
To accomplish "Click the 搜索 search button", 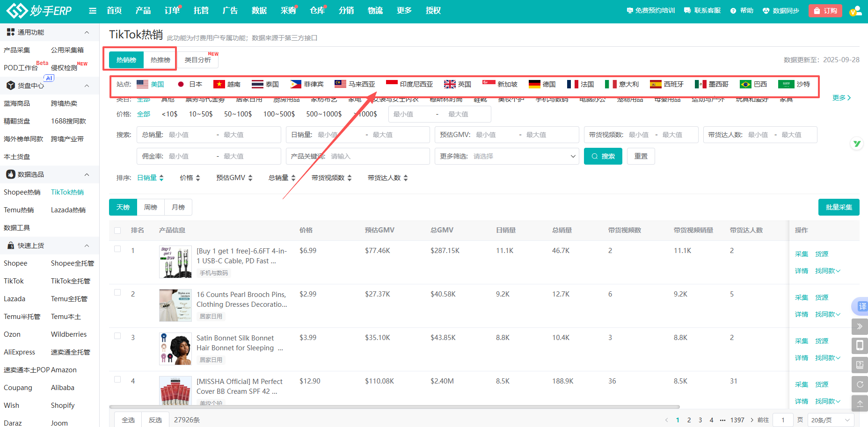I will 603,156.
